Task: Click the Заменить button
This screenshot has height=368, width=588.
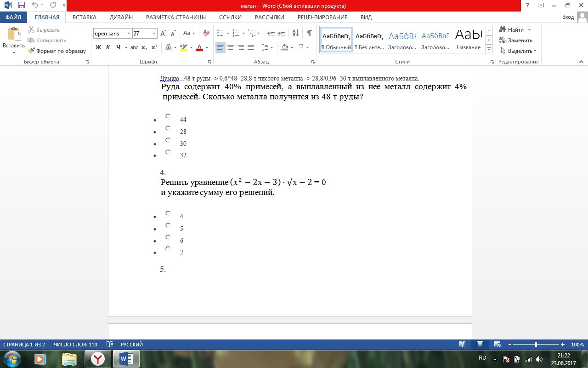Action: pyautogui.click(x=516, y=40)
